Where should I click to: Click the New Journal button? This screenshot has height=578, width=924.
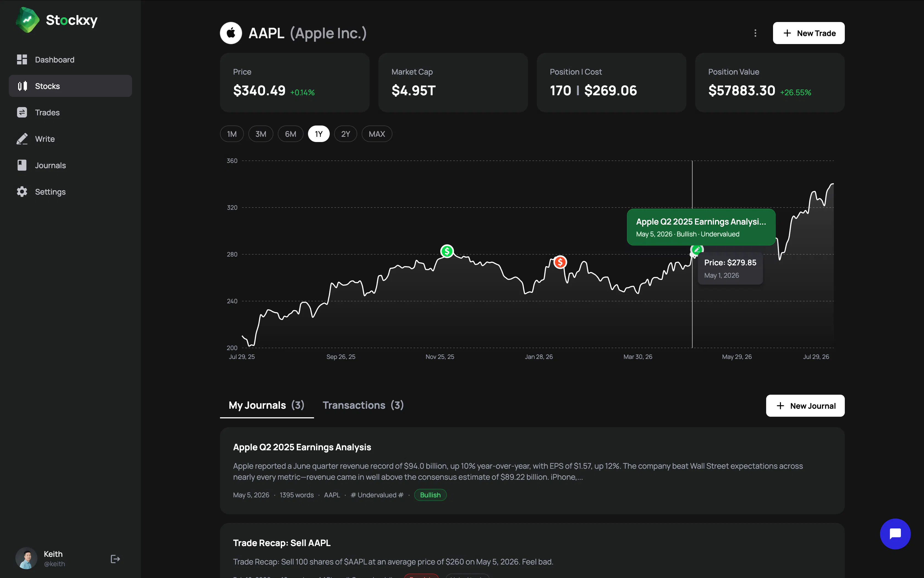coord(805,406)
